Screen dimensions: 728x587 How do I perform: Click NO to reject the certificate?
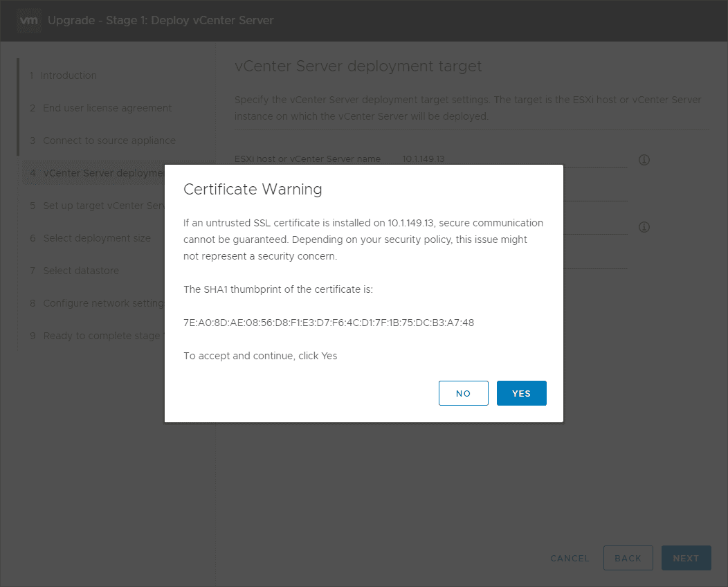click(x=463, y=393)
